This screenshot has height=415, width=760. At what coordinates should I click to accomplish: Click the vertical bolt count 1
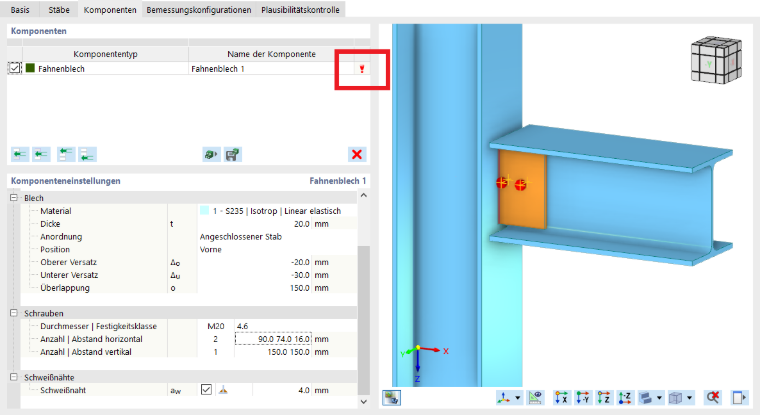click(x=216, y=352)
